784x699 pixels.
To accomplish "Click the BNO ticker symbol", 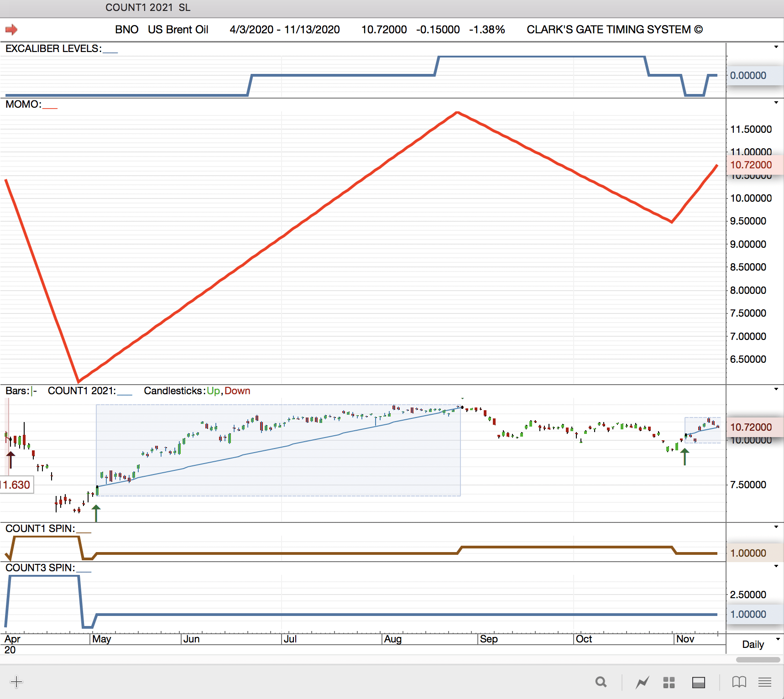I will (x=127, y=30).
